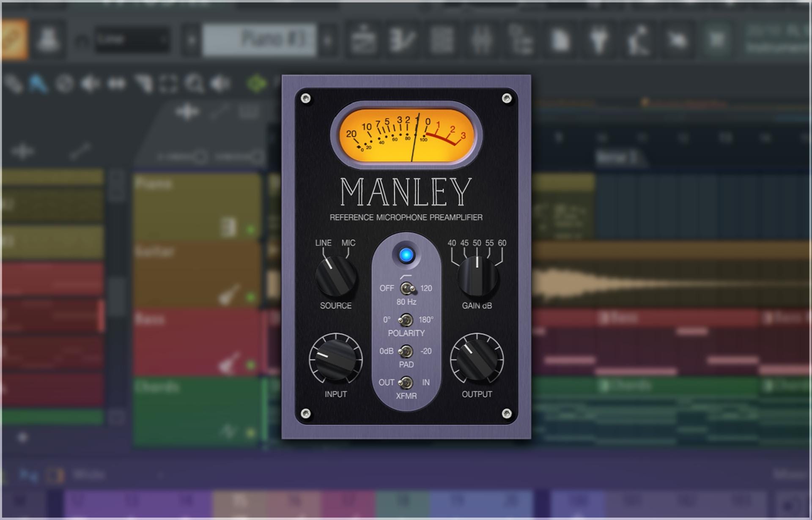Screen dimensions: 812x520
Task: Click the 60 gain marking
Action: pos(502,243)
